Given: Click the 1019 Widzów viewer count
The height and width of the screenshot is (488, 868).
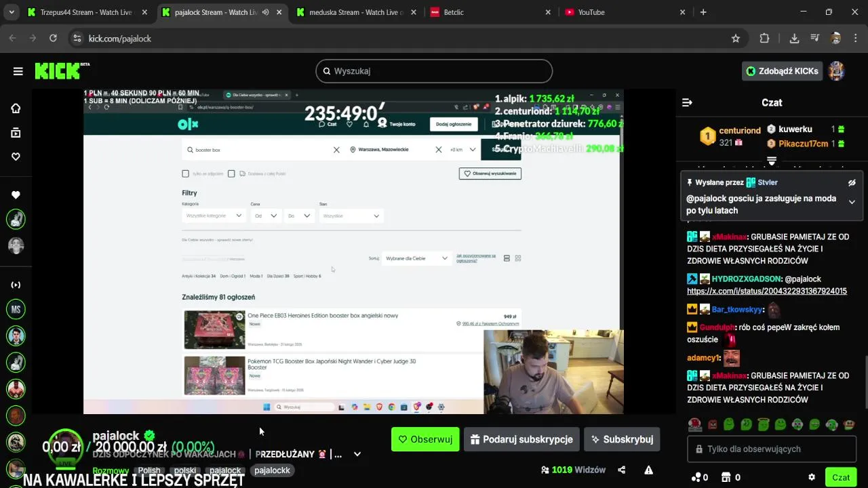Looking at the screenshot, I should coord(573,470).
